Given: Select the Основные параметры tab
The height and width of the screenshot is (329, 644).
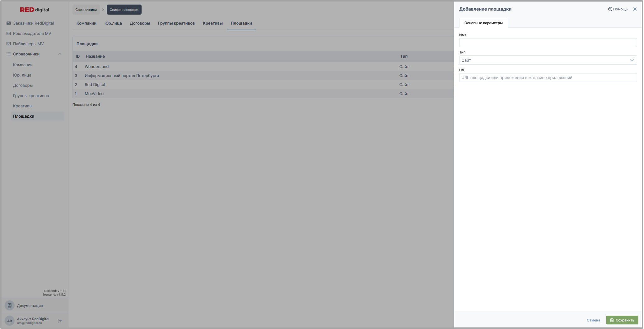Looking at the screenshot, I should (x=483, y=23).
